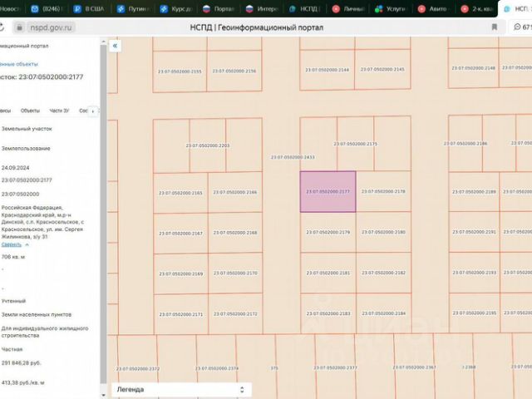Switch to the Путин browser tab
The width and height of the screenshot is (532, 399).
[x=132, y=9]
